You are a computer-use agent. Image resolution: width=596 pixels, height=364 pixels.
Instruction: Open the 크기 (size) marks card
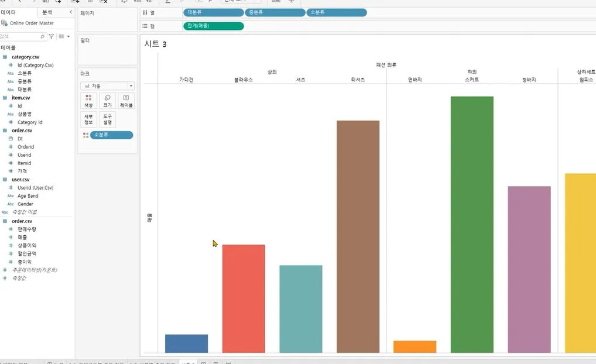pyautogui.click(x=108, y=101)
